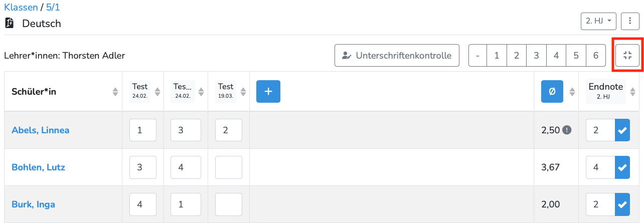Sort the average column with arrows
Image resolution: width=644 pixels, height=223 pixels.
tap(572, 92)
